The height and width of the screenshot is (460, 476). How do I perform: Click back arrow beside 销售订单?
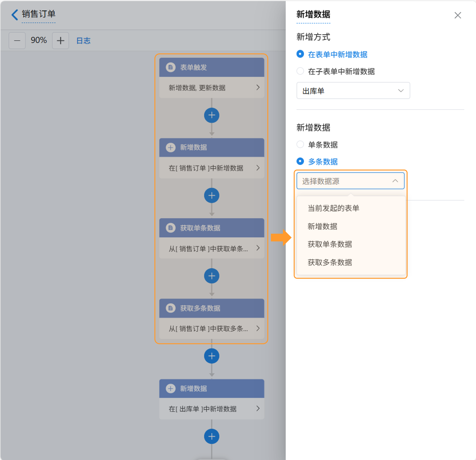pos(15,15)
